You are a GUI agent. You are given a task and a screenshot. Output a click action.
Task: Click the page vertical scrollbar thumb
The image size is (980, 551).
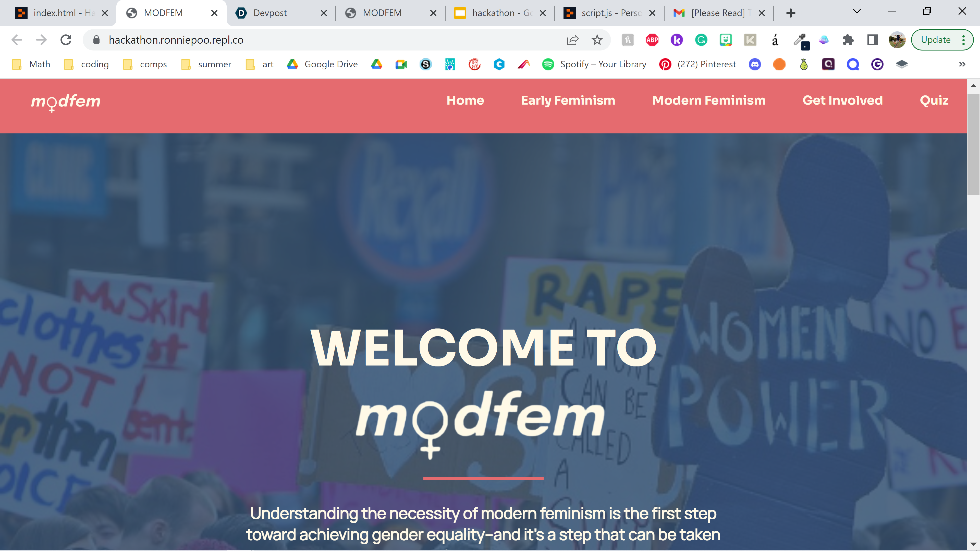973,144
